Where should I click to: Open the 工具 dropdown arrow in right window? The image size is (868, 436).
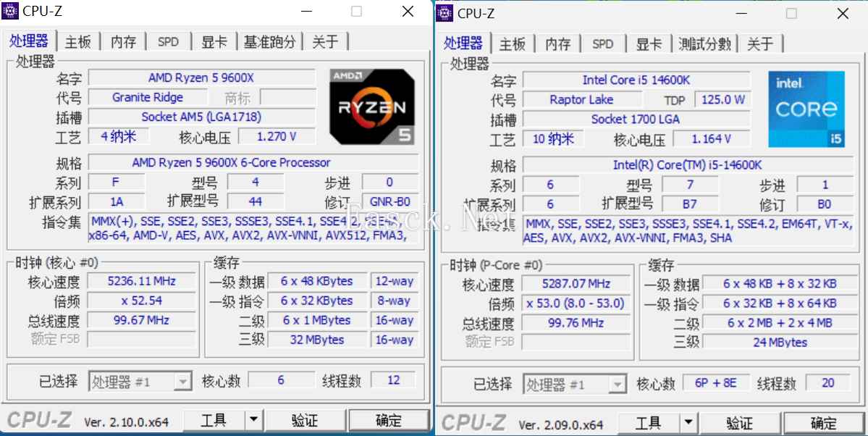688,423
